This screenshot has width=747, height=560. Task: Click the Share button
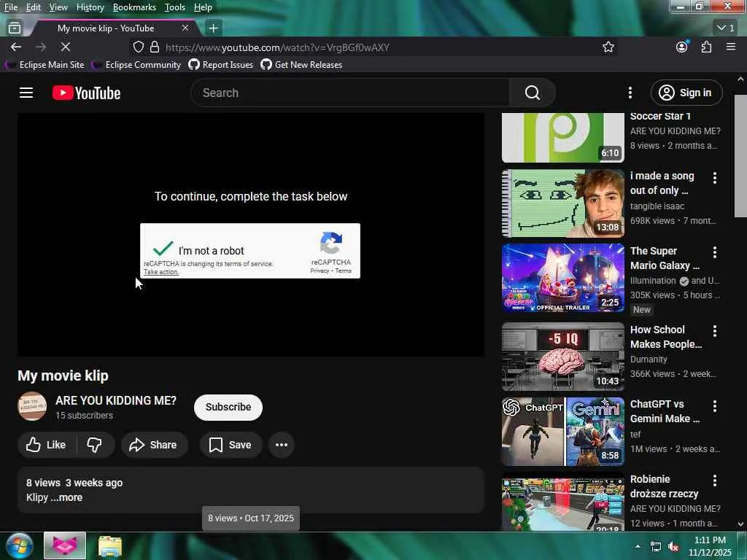click(154, 445)
